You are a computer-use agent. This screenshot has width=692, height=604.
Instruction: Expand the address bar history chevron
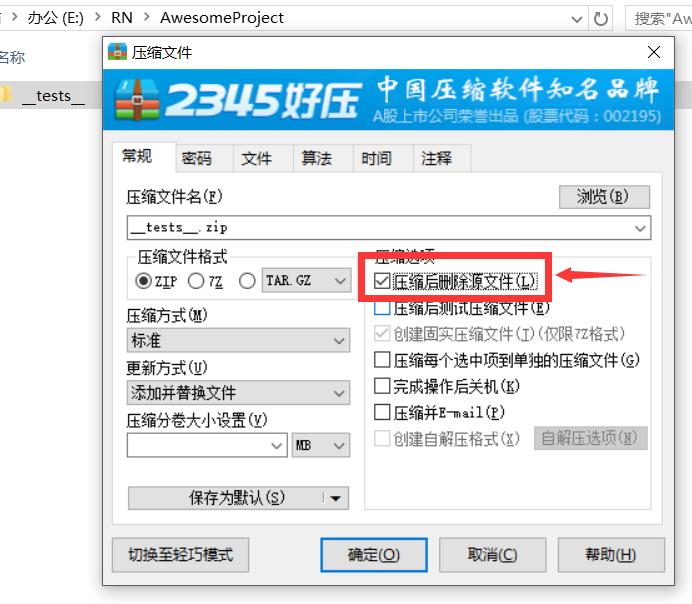pyautogui.click(x=576, y=19)
